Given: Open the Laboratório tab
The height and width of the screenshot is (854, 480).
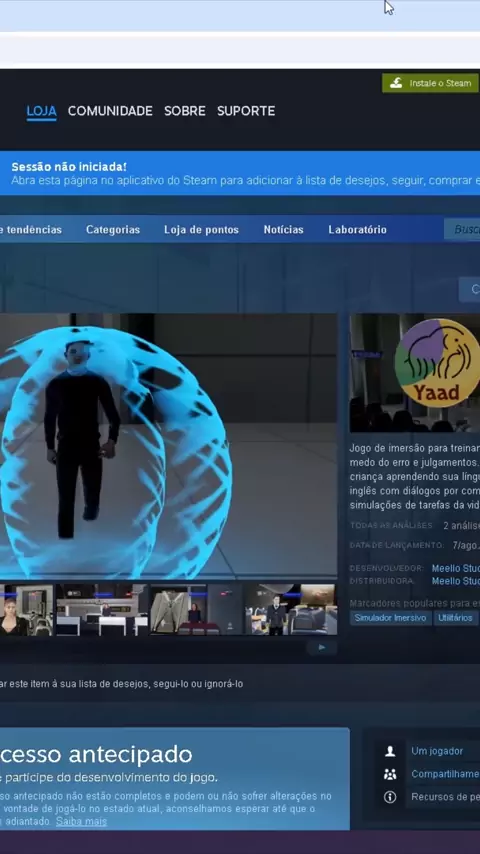Looking at the screenshot, I should (x=357, y=230).
